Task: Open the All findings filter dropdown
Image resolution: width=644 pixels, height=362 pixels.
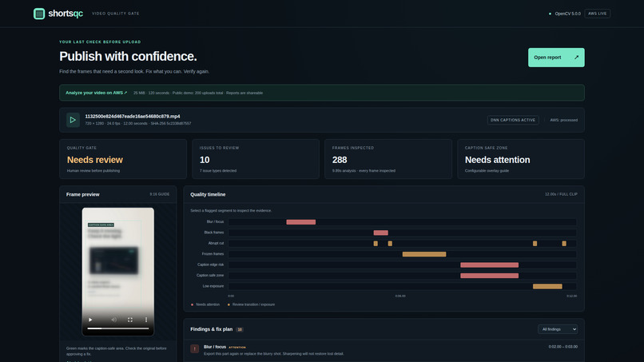Action: click(x=558, y=329)
